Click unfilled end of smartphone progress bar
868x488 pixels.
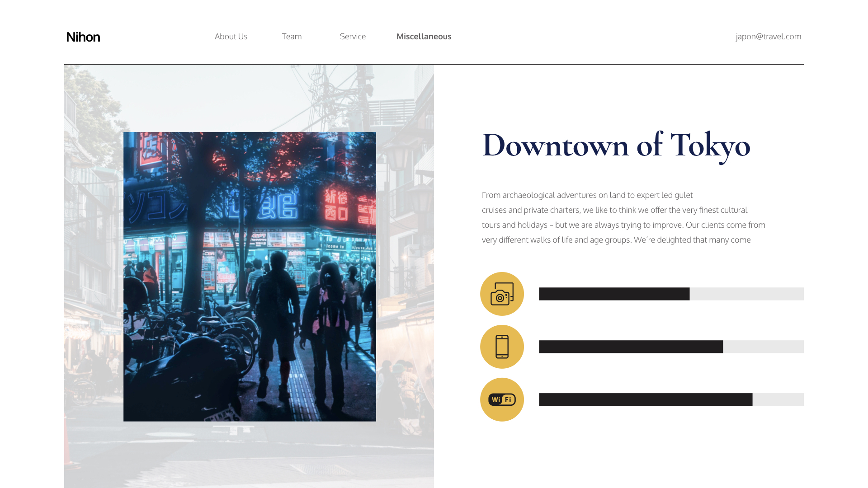pyautogui.click(x=764, y=347)
